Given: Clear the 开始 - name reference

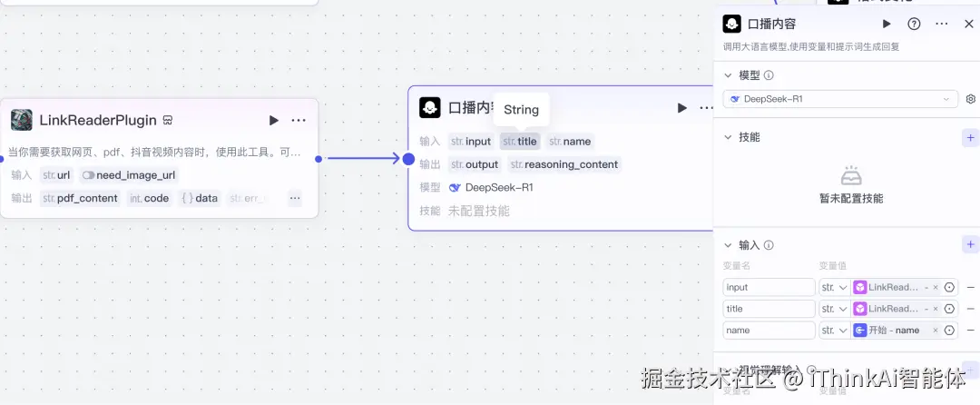Looking at the screenshot, I should click(x=936, y=330).
